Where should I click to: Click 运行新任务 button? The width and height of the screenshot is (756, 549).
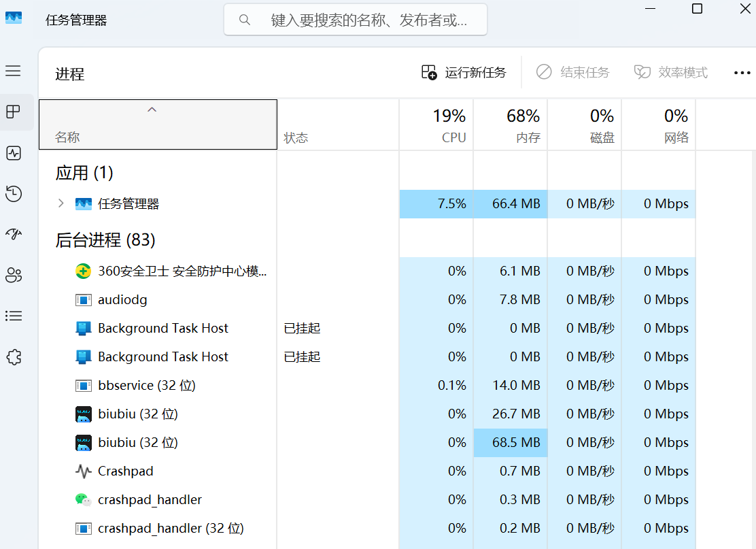[x=464, y=72]
